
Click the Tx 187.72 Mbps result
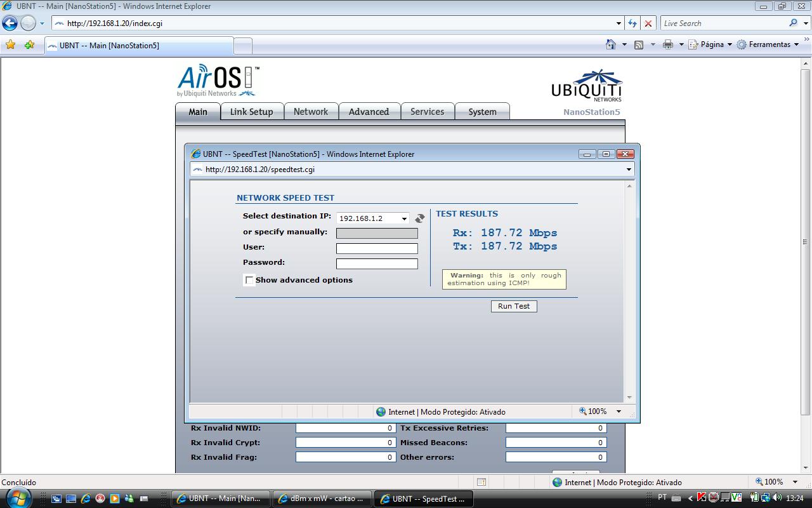(505, 246)
